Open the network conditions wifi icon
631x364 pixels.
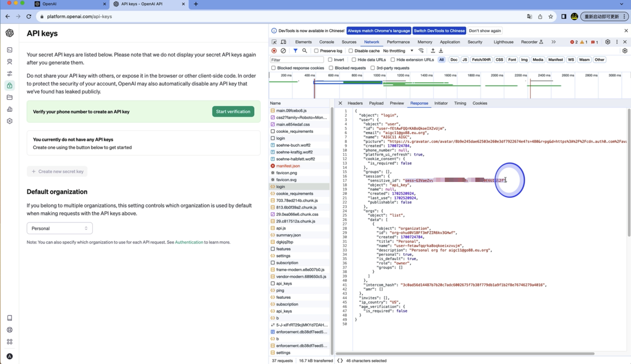click(x=421, y=51)
